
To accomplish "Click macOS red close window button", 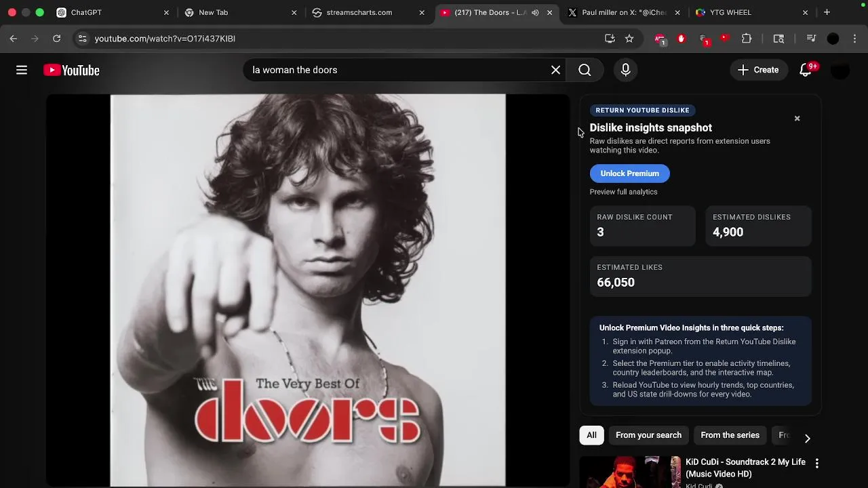I will (12, 12).
